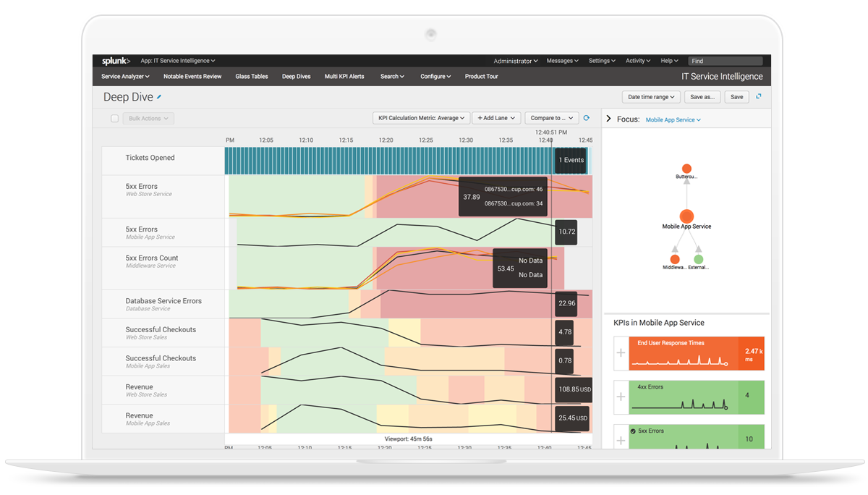Click the Add Lane button
The height and width of the screenshot is (495, 868).
click(x=497, y=118)
